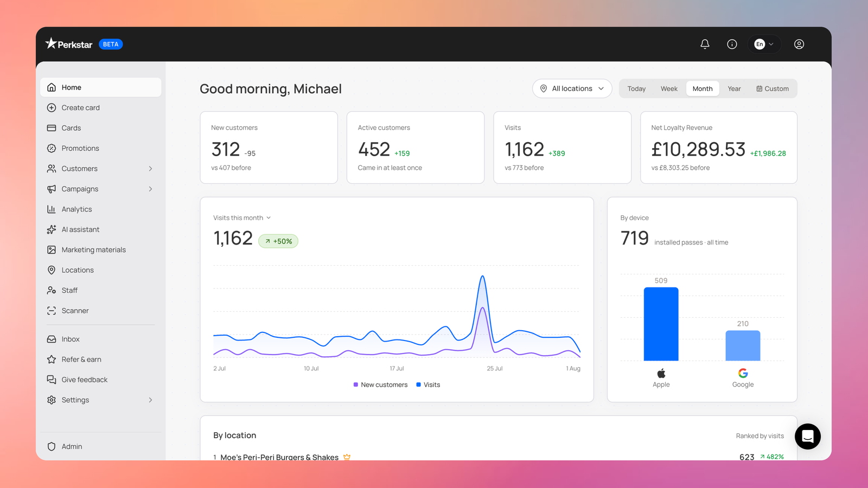
Task: Toggle the New customers legend series
Action: [x=380, y=385]
